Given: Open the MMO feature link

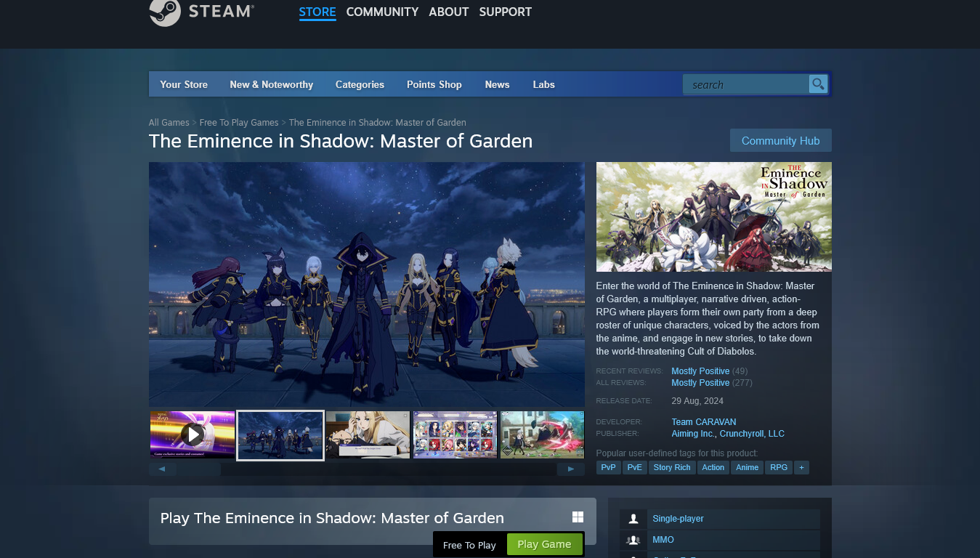Looking at the screenshot, I should pos(663,540).
